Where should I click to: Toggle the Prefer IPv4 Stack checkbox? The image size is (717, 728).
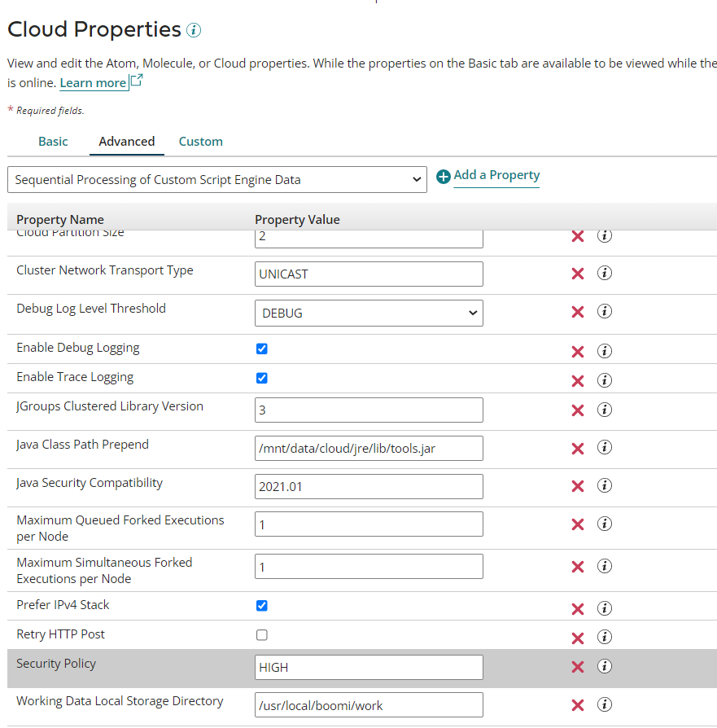[262, 606]
